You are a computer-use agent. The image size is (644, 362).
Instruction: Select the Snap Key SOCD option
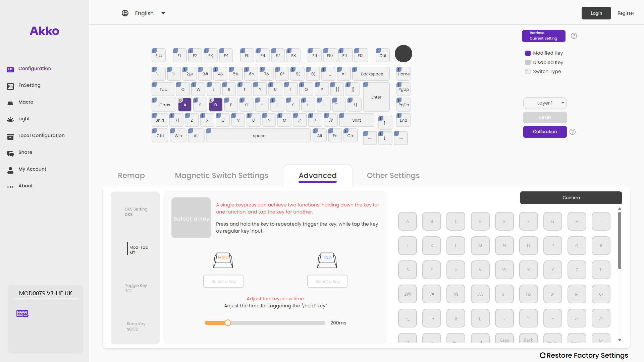click(x=136, y=326)
